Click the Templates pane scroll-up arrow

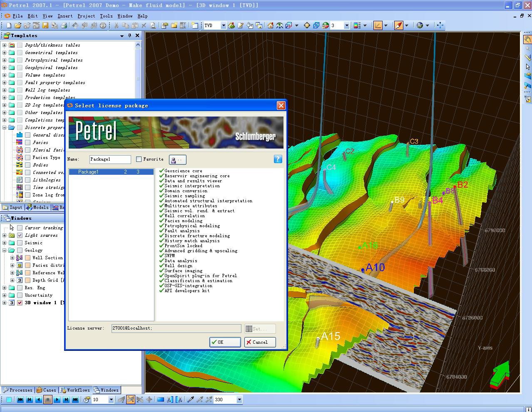(138, 45)
